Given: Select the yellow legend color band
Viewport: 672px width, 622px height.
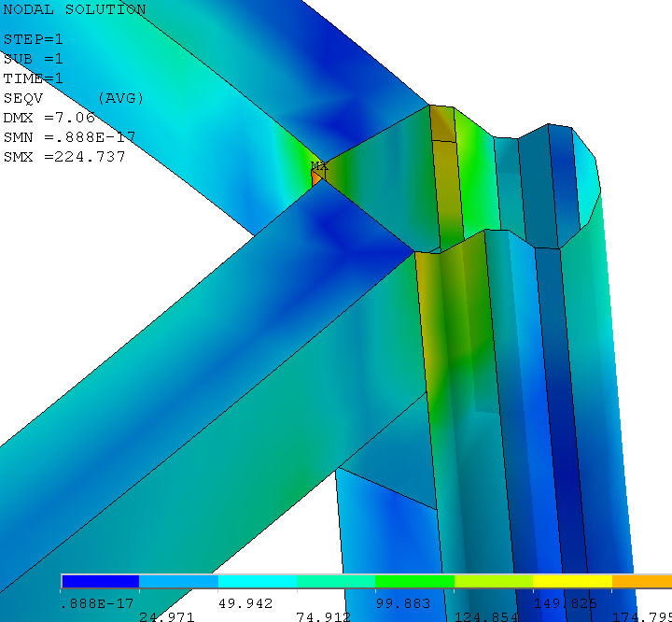Looking at the screenshot, I should click(571, 581).
